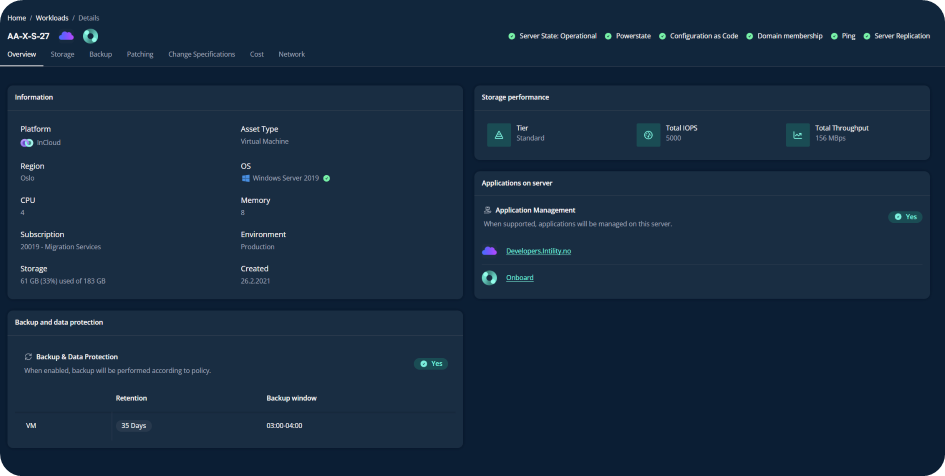Select the Network tab
Image resolution: width=945 pixels, height=476 pixels.
coord(291,54)
